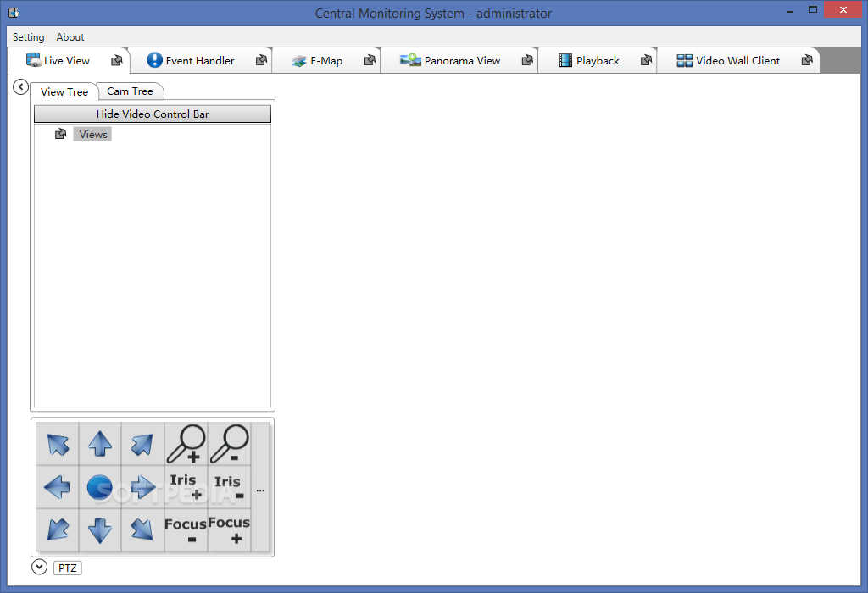Image resolution: width=868 pixels, height=593 pixels.
Task: Pop out the Video Wall Client tab
Action: [x=807, y=60]
